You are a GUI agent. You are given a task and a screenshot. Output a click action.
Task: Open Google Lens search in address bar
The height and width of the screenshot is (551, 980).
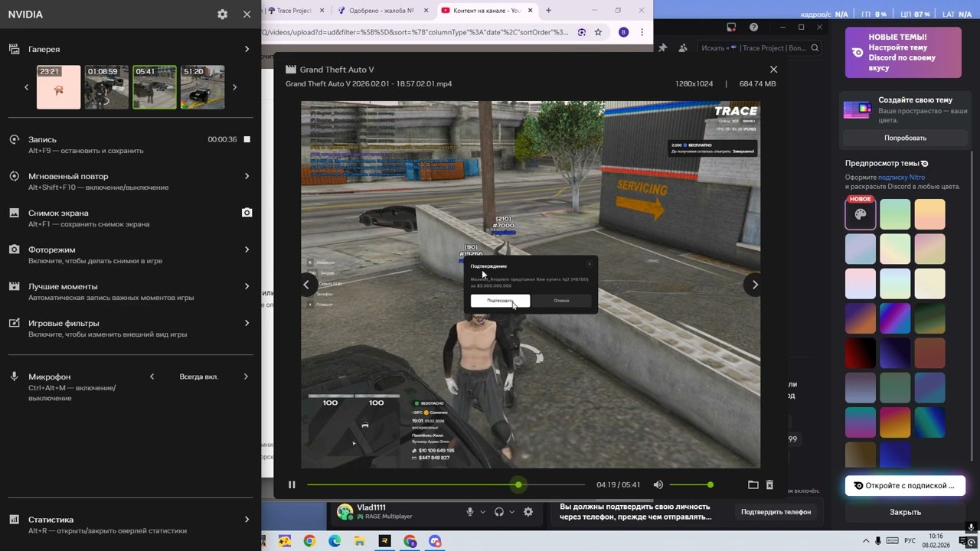coord(582,32)
